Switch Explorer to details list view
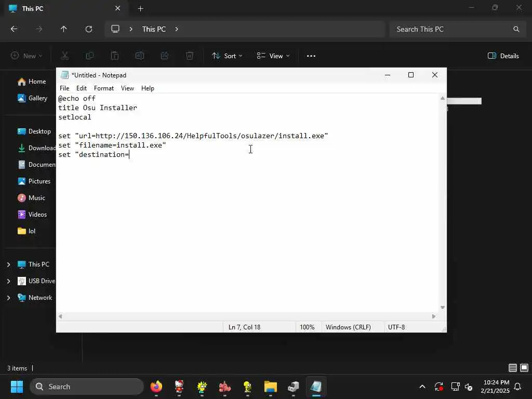 tap(513, 368)
